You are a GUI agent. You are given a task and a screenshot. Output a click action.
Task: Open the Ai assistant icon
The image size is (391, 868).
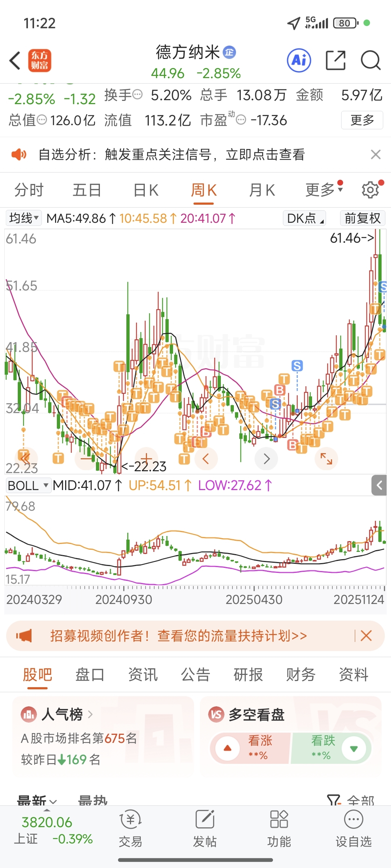click(299, 60)
